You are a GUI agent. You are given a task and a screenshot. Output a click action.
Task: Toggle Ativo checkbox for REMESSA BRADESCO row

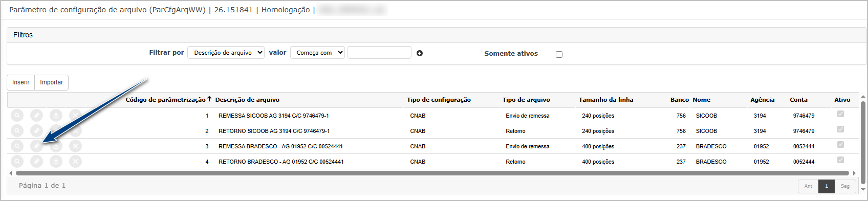(840, 145)
